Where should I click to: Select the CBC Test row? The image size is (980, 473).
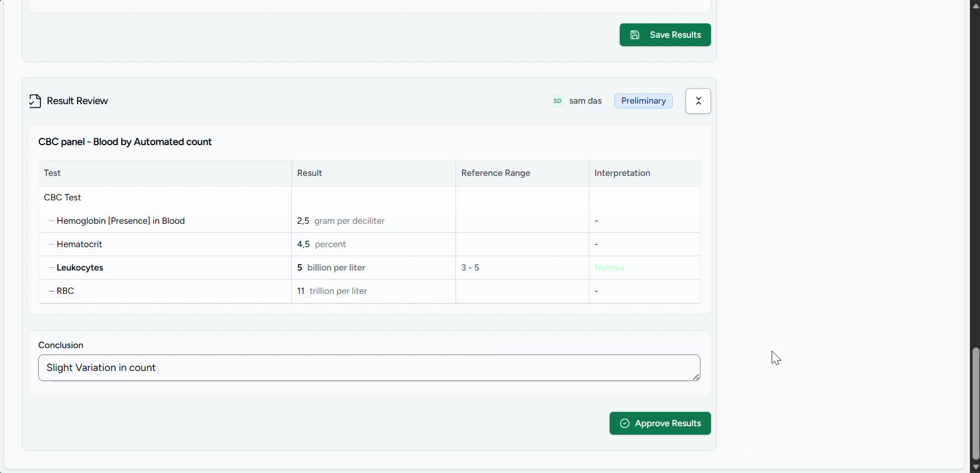point(369,198)
